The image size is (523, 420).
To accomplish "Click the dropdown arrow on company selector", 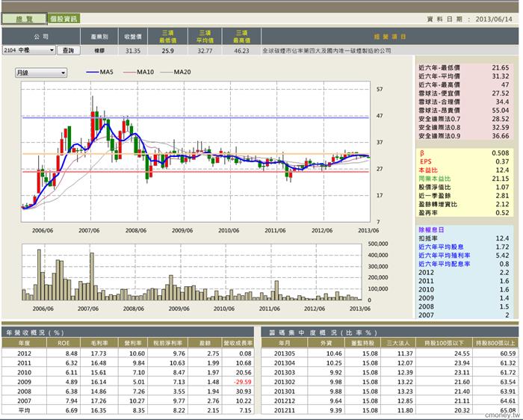I will (x=52, y=50).
